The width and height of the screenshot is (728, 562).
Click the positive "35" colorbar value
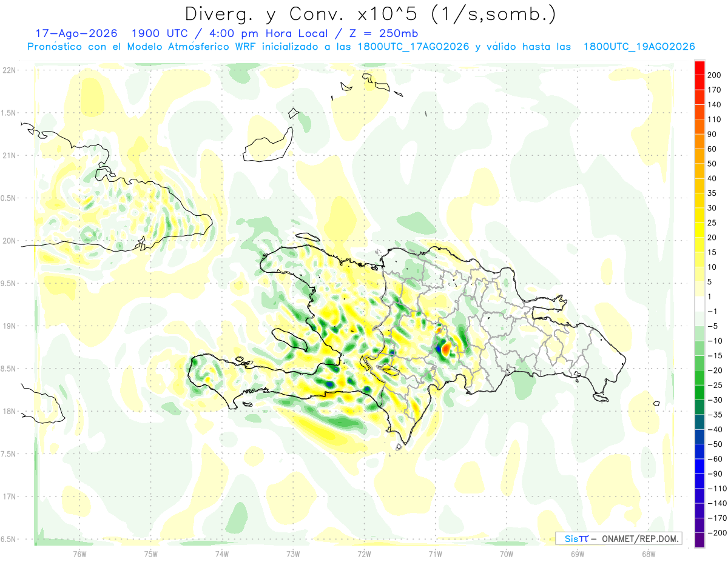pyautogui.click(x=713, y=193)
